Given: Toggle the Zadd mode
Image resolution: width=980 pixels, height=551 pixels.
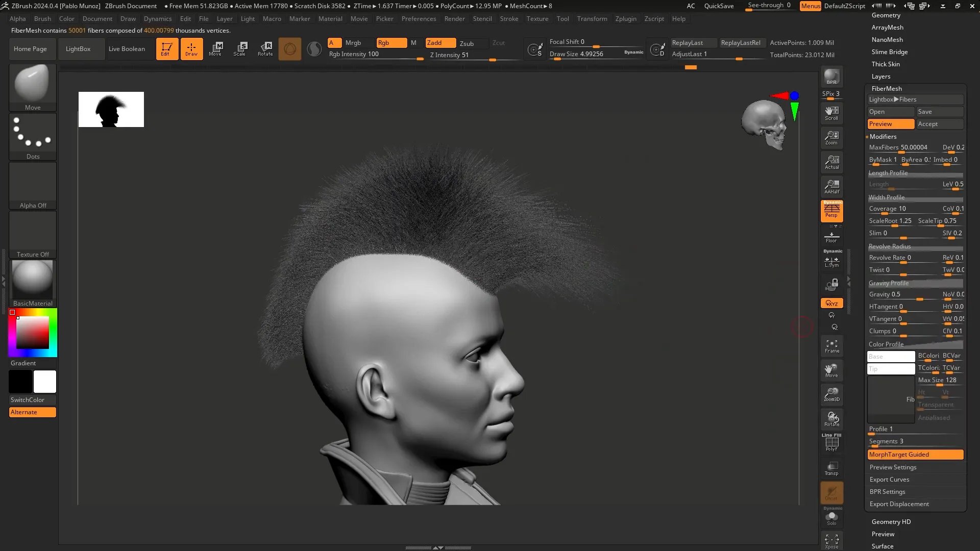Looking at the screenshot, I should tap(440, 43).
